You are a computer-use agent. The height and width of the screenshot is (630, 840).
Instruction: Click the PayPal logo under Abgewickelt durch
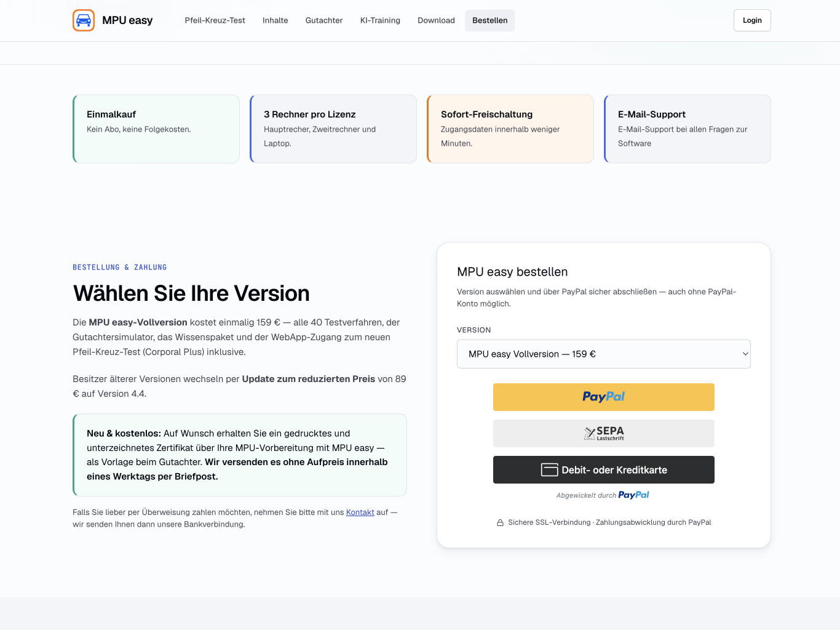pyautogui.click(x=633, y=495)
